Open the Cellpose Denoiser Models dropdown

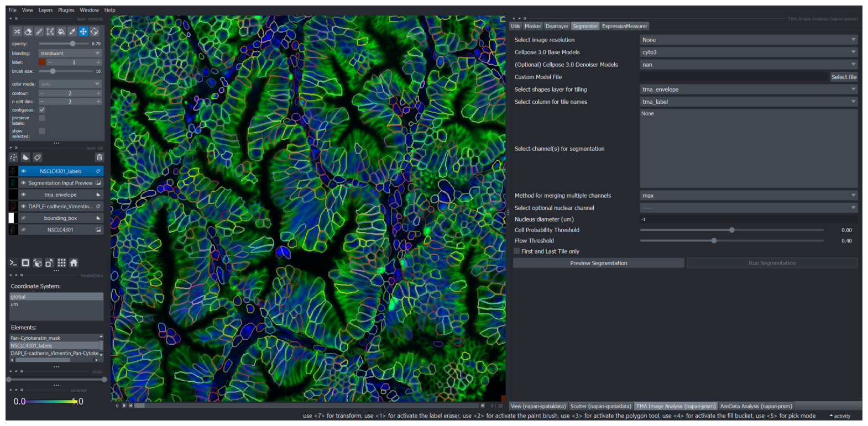pyautogui.click(x=749, y=65)
